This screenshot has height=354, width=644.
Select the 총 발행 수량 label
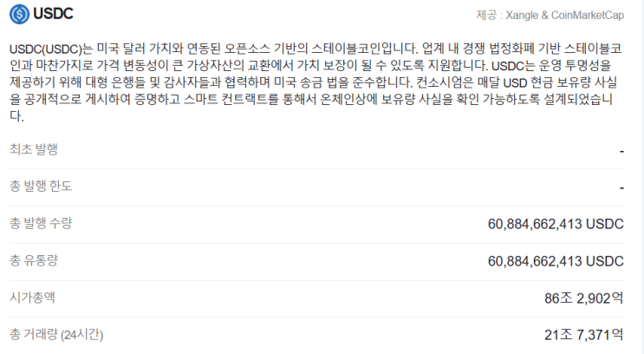41,223
